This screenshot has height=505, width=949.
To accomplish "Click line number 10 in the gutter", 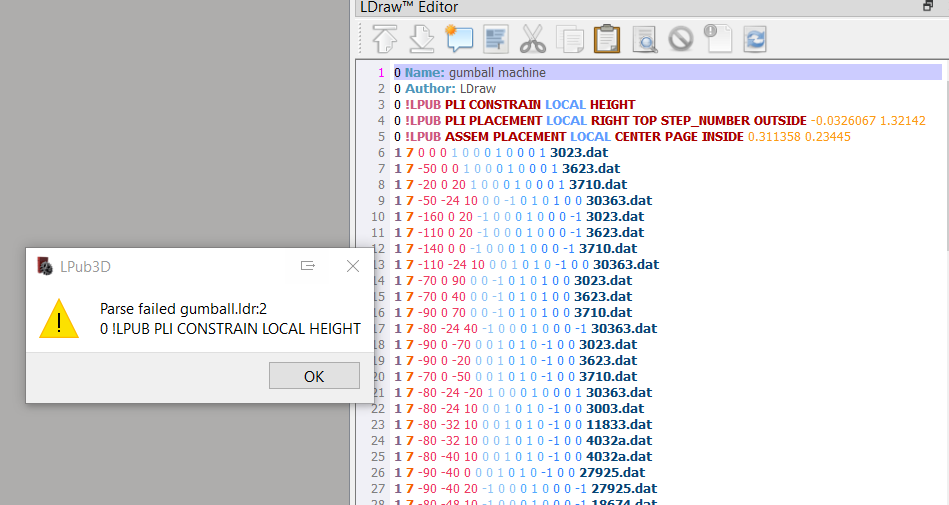I will tap(377, 217).
